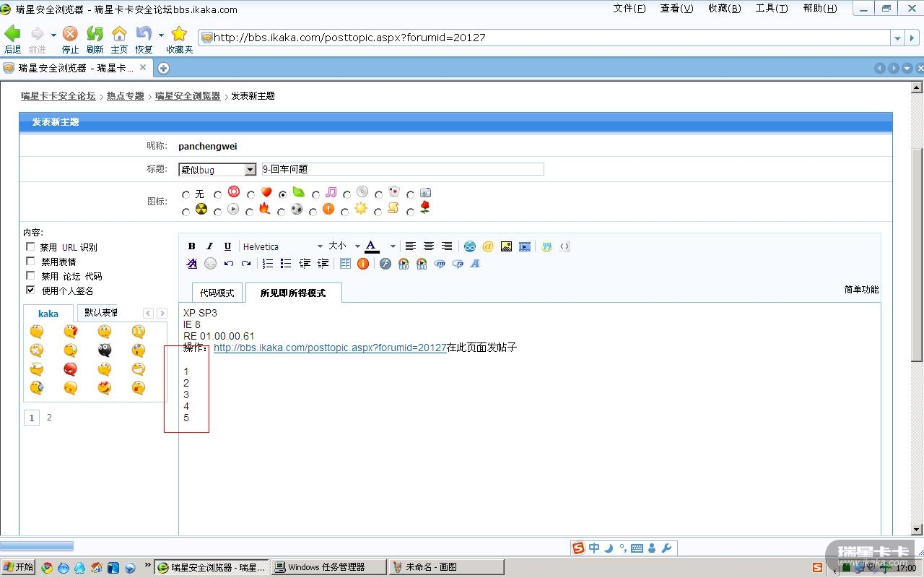Viewport: 924px width, 578px height.
Task: Click the topic title input field
Action: (403, 170)
